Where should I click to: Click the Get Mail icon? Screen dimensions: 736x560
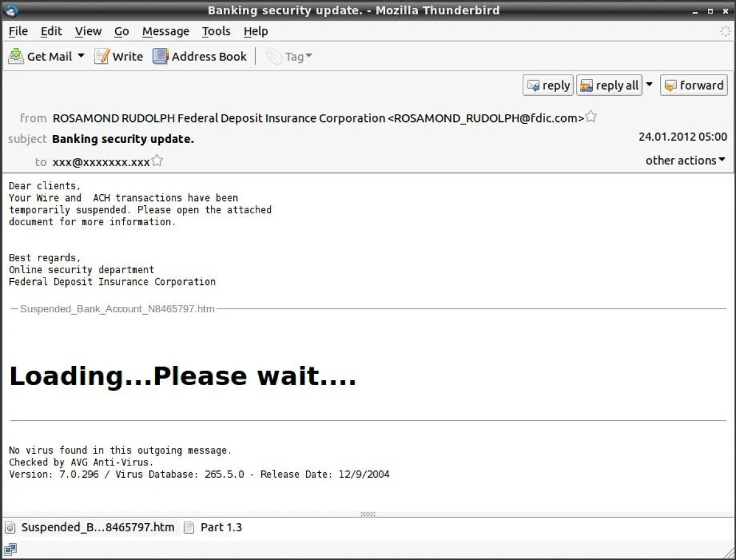click(x=16, y=56)
